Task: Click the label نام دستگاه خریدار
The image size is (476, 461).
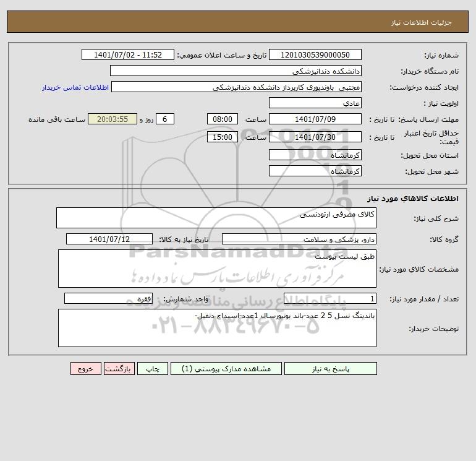Action: (430, 71)
